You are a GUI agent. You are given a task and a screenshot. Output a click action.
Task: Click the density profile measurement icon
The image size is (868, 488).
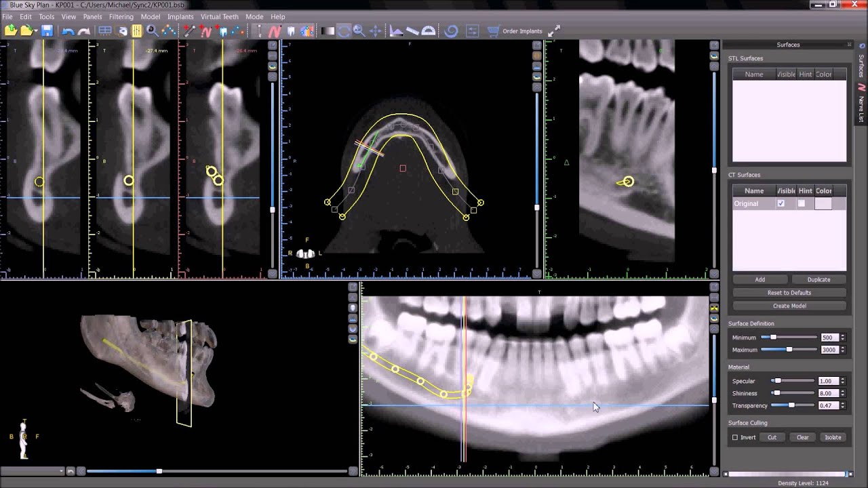pyautogui.click(x=396, y=30)
